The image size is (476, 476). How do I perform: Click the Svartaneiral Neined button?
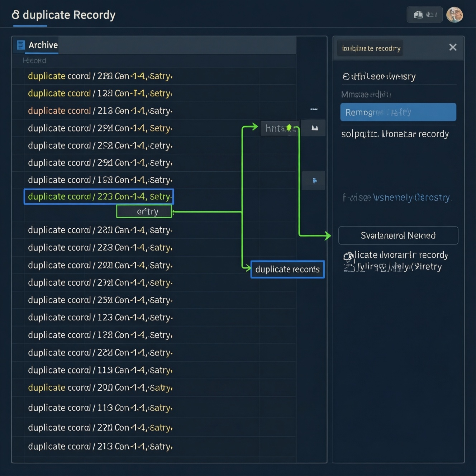398,235
